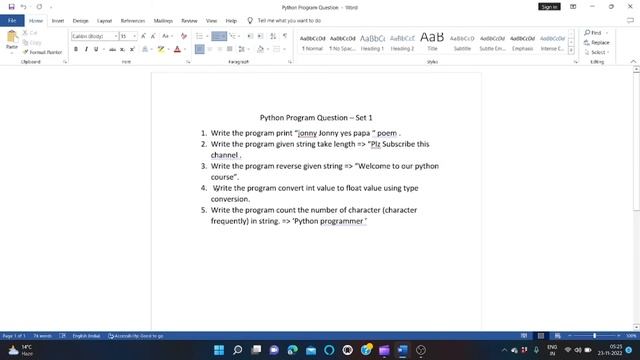Open Windows Start menu
Viewport: 640px width, 360px height.
(x=219, y=350)
